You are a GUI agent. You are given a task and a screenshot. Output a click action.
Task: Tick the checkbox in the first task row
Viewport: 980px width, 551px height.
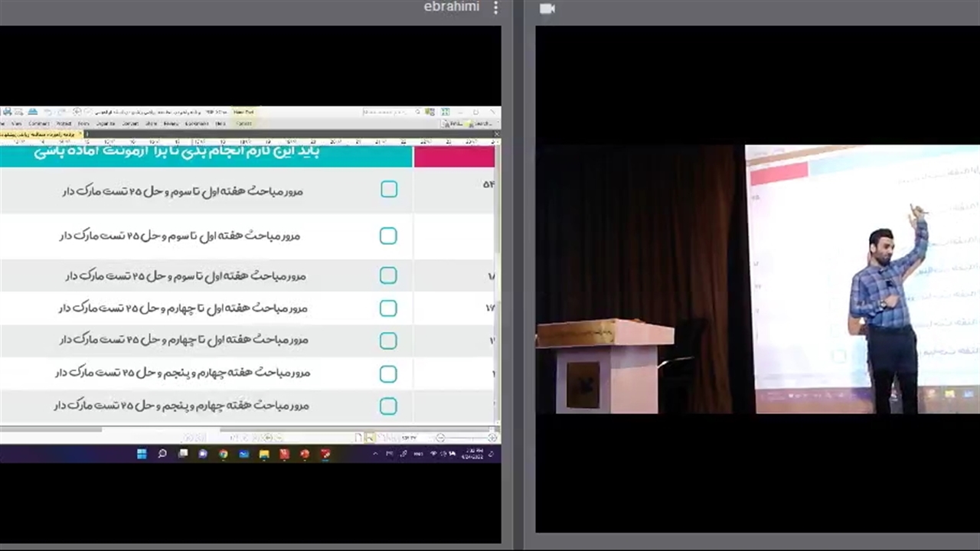click(x=389, y=190)
